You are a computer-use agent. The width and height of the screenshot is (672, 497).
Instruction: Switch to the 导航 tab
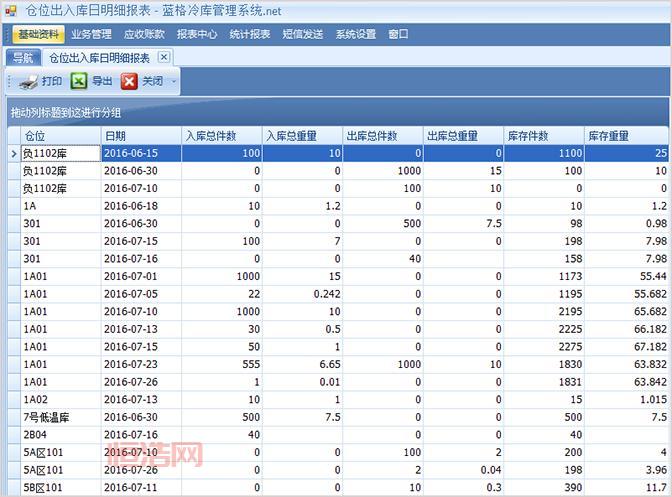pos(22,58)
